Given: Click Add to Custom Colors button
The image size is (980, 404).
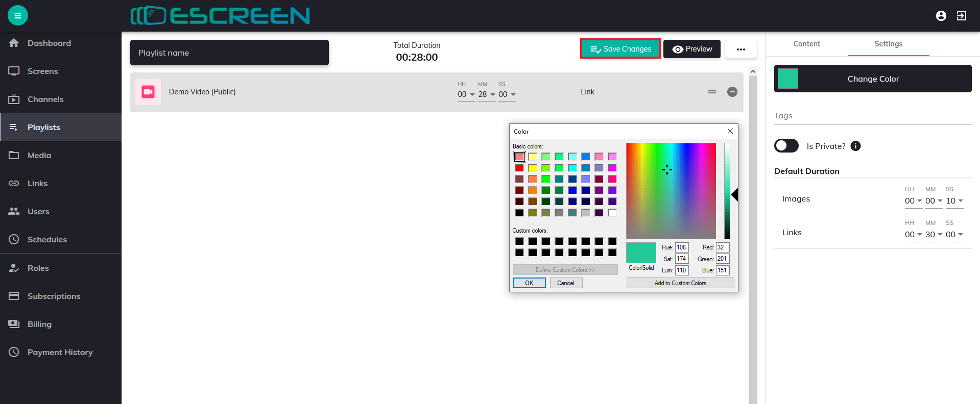Looking at the screenshot, I should [680, 283].
